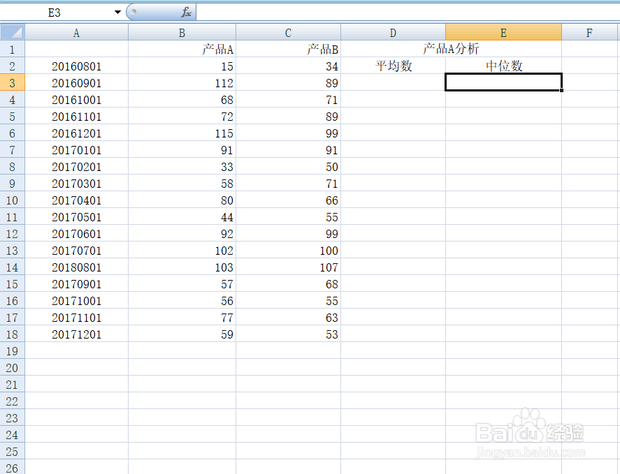Click cell B17 with value 77
The width and height of the screenshot is (620, 474).
point(182,317)
